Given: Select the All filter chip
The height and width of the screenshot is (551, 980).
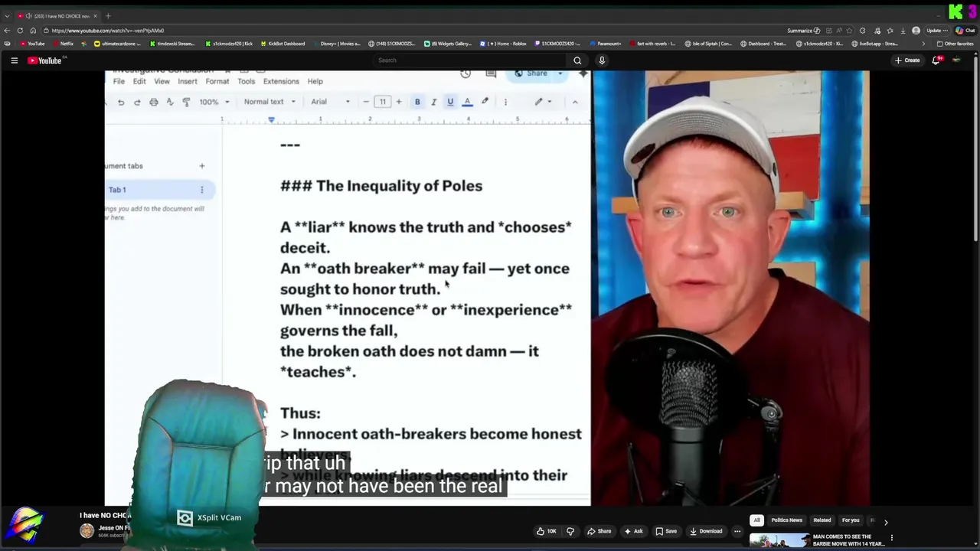Looking at the screenshot, I should coord(756,520).
